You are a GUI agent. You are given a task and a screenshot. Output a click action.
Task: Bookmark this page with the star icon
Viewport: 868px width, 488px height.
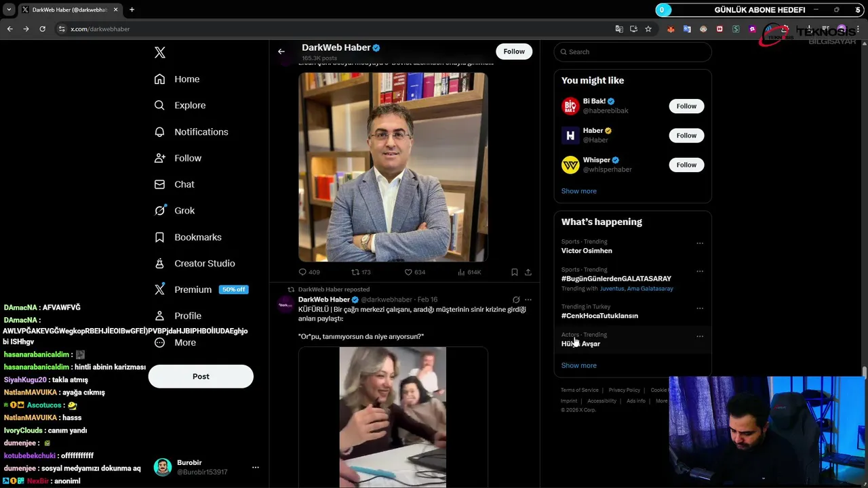click(648, 29)
